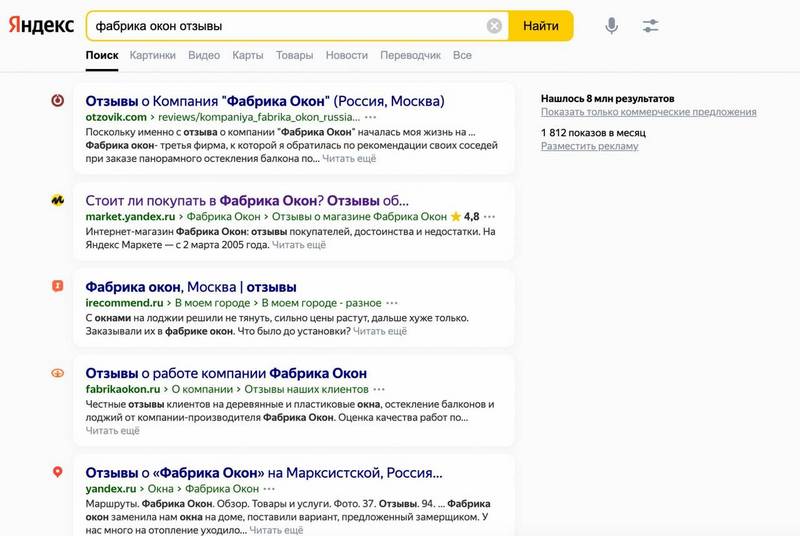Click the Yandex Market favicon
This screenshot has height=536, width=800.
58,200
